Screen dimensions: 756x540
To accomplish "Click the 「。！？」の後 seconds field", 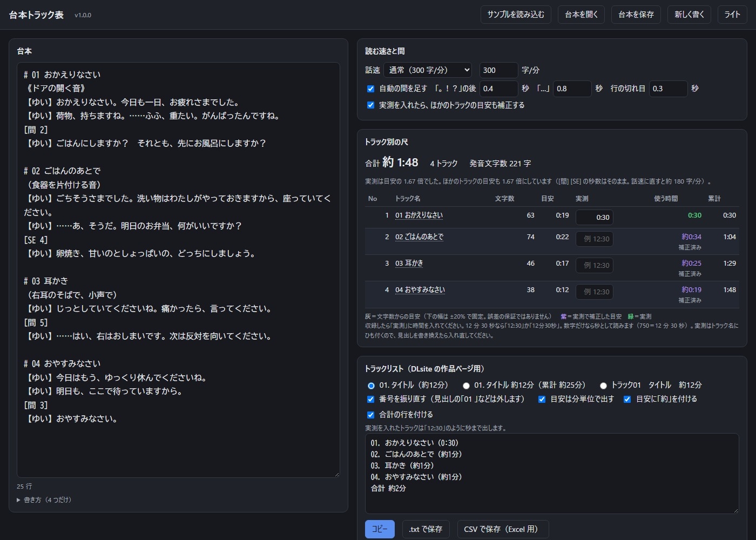I will pos(498,89).
